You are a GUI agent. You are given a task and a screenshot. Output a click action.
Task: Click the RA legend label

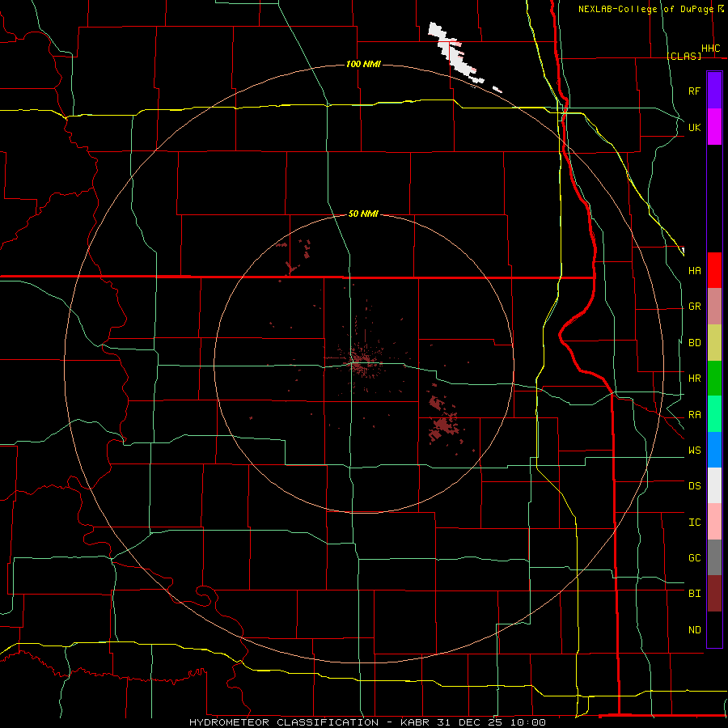694,415
